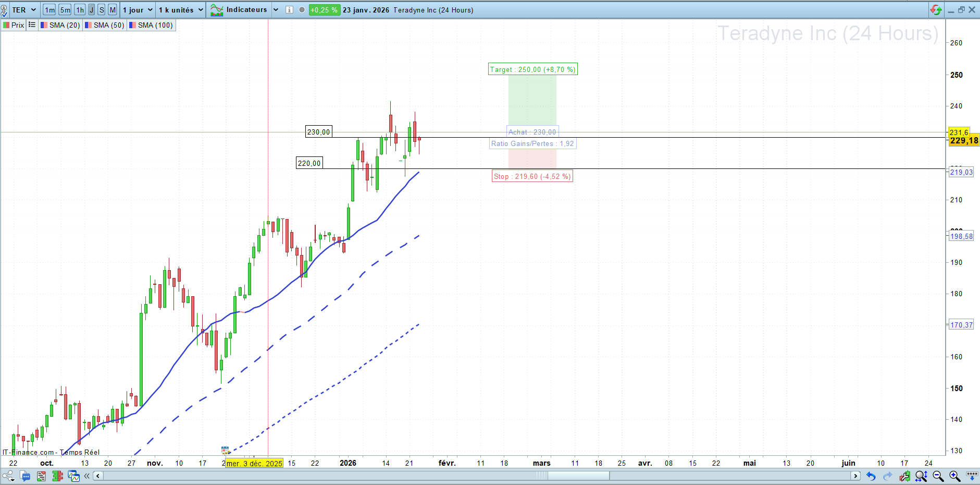Open the order book icon

(57, 476)
